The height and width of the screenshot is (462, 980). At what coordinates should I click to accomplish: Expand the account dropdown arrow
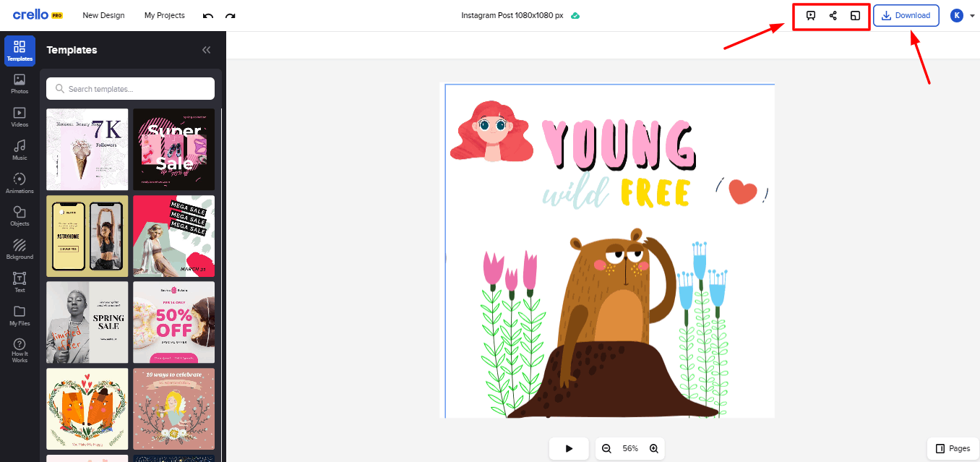point(972,16)
